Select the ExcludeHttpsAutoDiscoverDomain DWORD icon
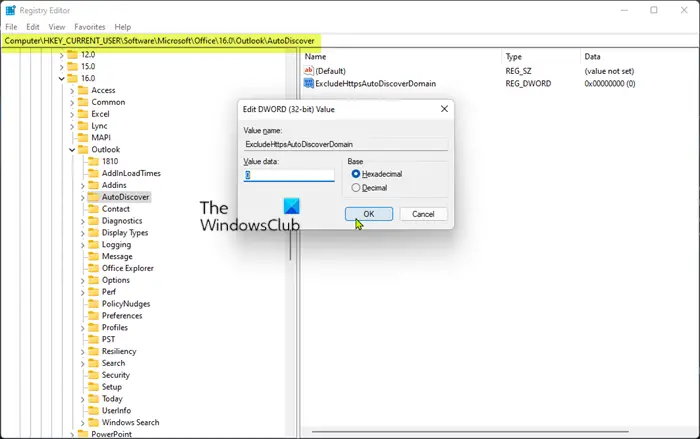 click(308, 83)
